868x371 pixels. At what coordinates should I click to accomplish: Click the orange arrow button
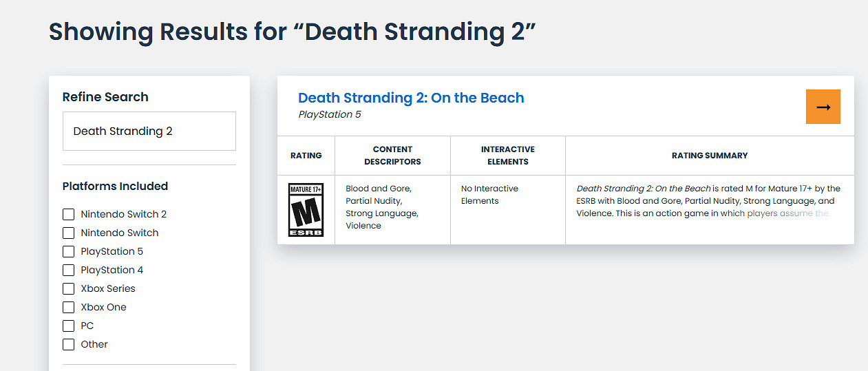point(823,107)
